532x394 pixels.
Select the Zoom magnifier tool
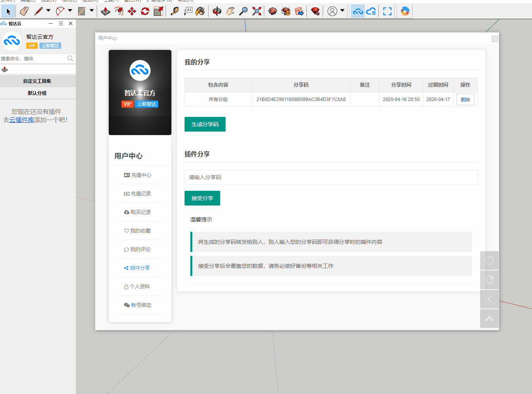pyautogui.click(x=243, y=11)
